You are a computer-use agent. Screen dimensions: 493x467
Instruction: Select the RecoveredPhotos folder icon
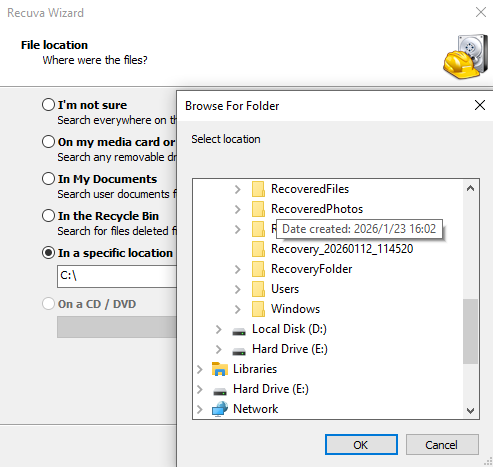coord(258,209)
